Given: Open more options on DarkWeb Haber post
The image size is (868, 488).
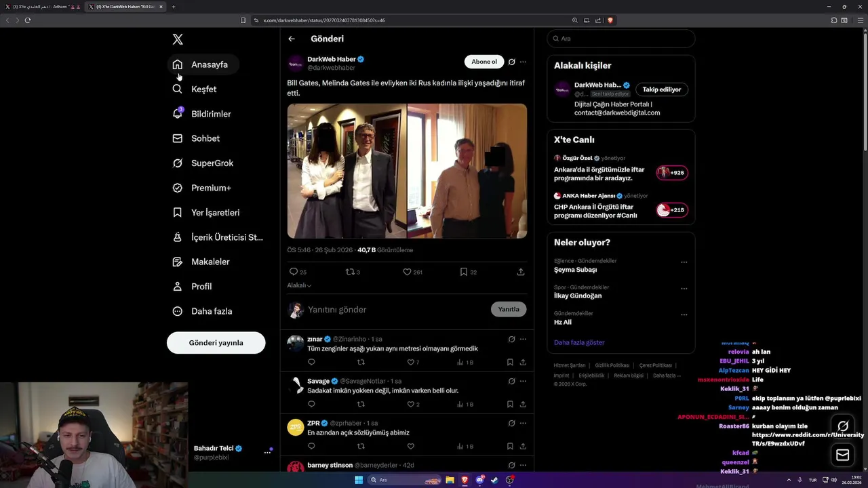Looking at the screenshot, I should (523, 62).
